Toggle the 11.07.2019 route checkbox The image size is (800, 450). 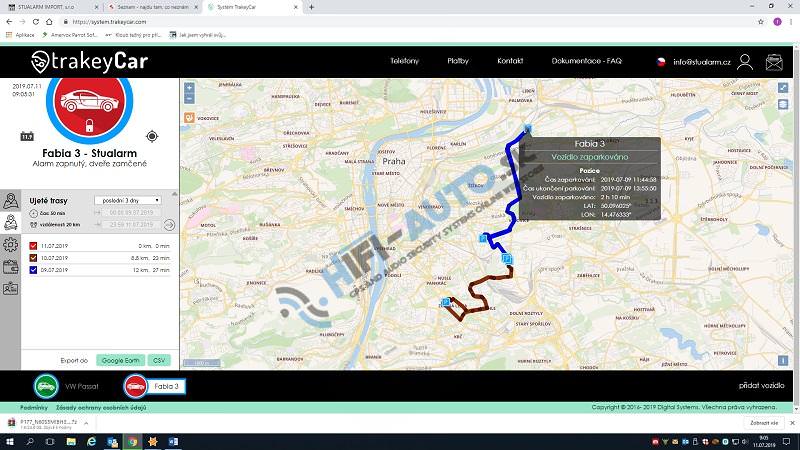(x=33, y=246)
